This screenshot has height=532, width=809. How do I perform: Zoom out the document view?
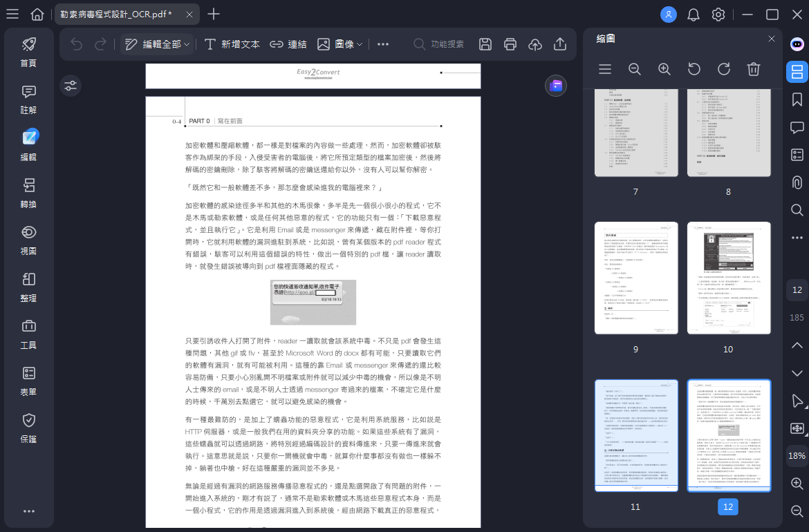click(x=797, y=511)
